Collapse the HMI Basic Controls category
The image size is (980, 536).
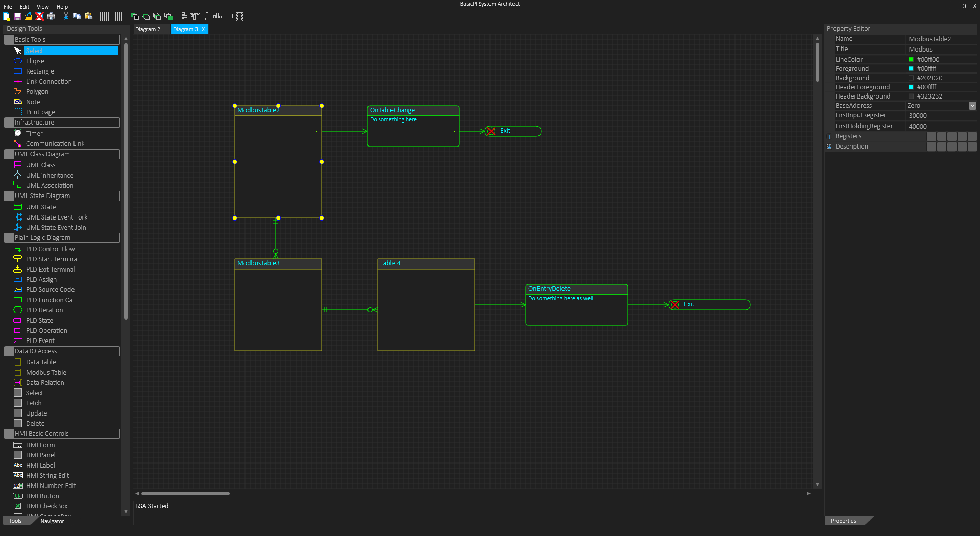8,434
